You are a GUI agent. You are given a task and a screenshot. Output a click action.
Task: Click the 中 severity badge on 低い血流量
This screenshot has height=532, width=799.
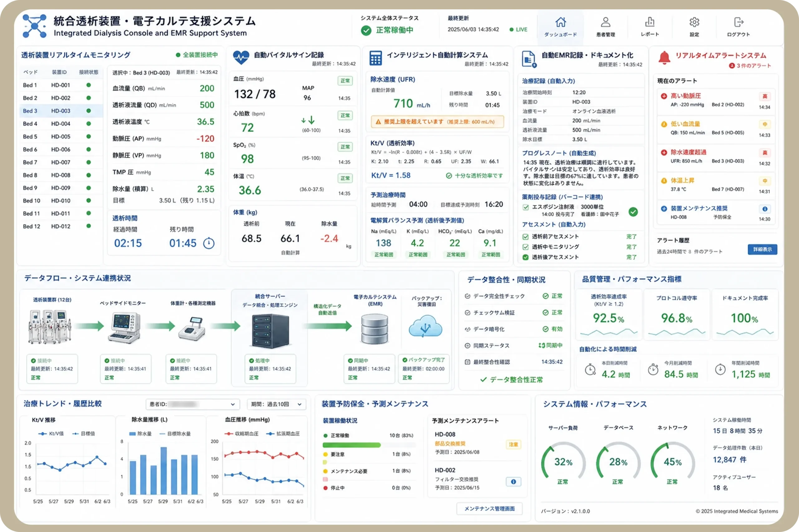point(765,124)
